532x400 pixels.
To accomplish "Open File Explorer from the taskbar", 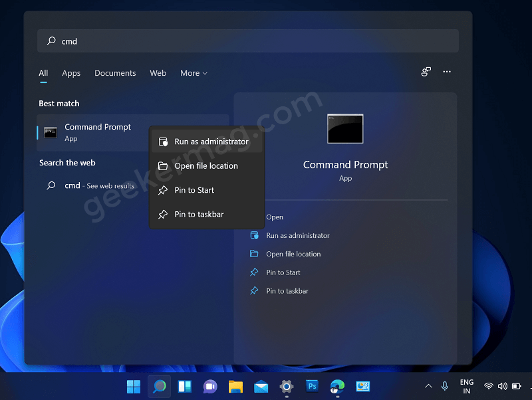I will (235, 387).
